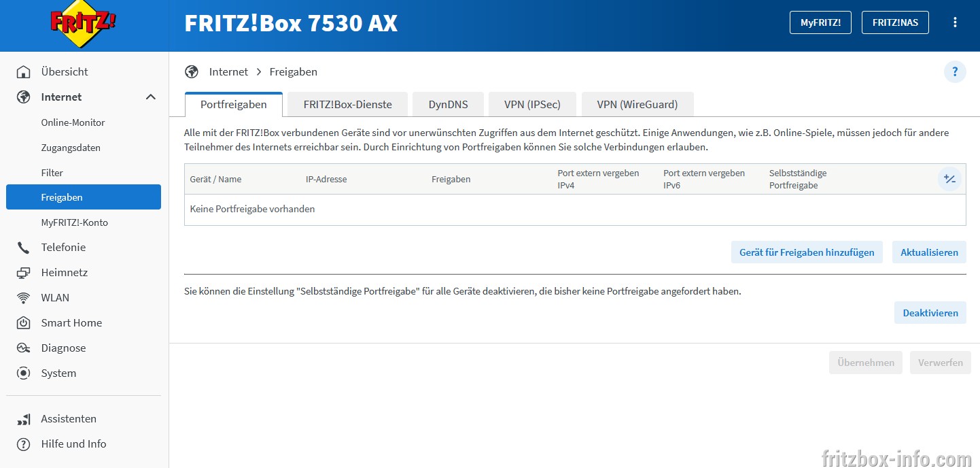
Task: Click the Heimnetz network icon
Action: [x=24, y=273]
